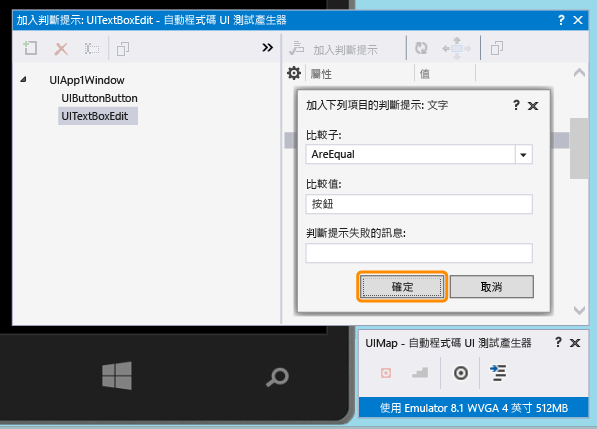Expand the toolbar overflow chevrons
Image resolution: width=597 pixels, height=429 pixels.
(x=268, y=48)
